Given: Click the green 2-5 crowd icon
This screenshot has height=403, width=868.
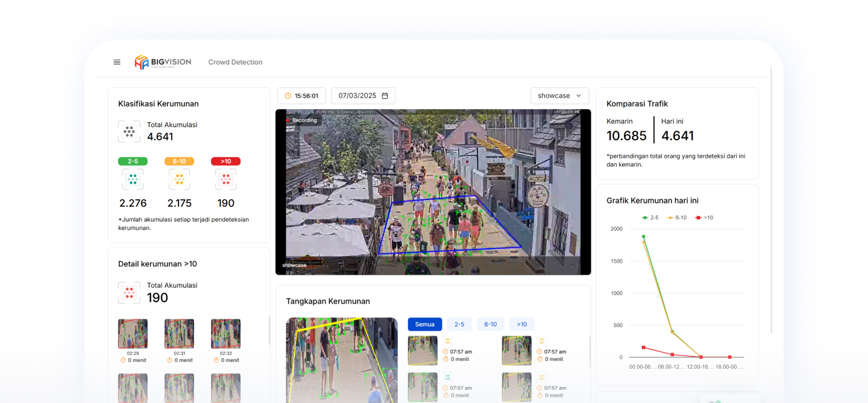Looking at the screenshot, I should click(x=133, y=179).
